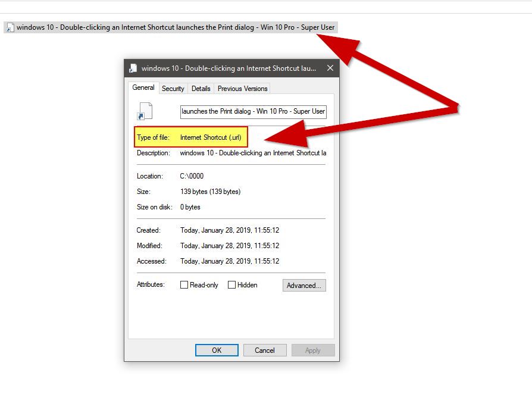
Task: Open the Details tab
Action: [201, 89]
